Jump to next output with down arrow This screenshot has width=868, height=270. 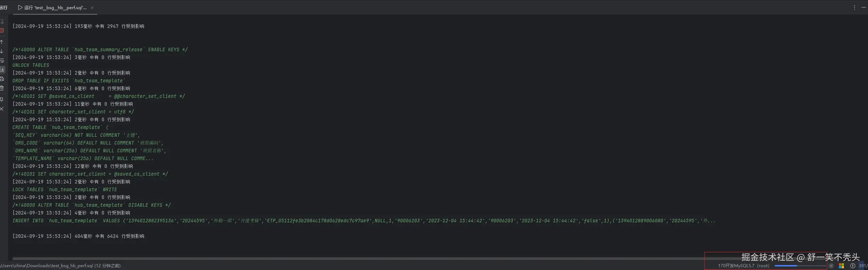point(2,51)
